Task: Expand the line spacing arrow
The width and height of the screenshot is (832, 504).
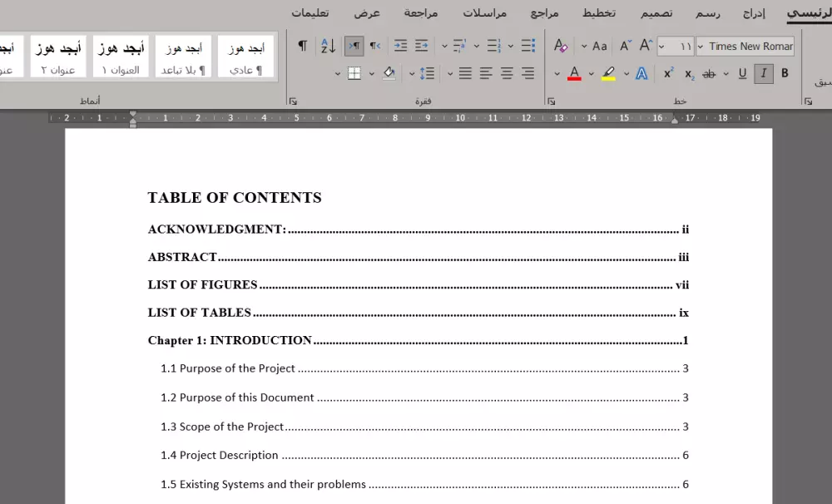Action: pyautogui.click(x=411, y=74)
